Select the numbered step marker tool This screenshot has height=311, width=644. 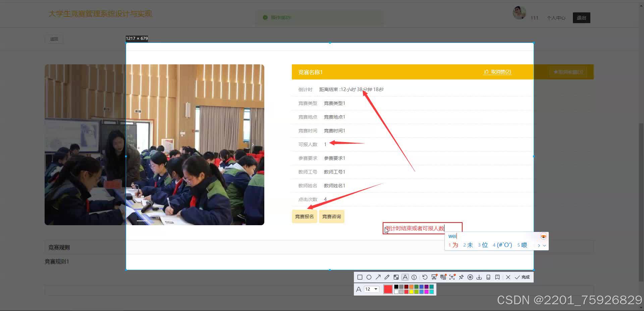[414, 277]
